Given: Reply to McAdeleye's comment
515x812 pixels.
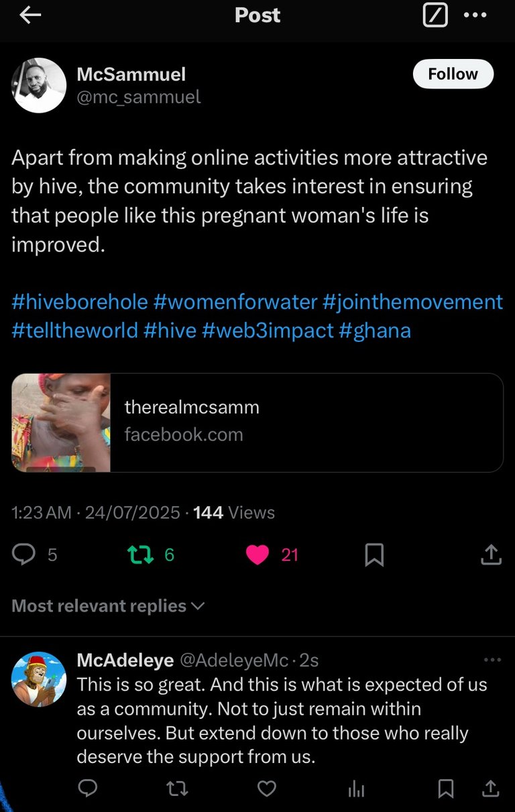Looking at the screenshot, I should pos(88,789).
